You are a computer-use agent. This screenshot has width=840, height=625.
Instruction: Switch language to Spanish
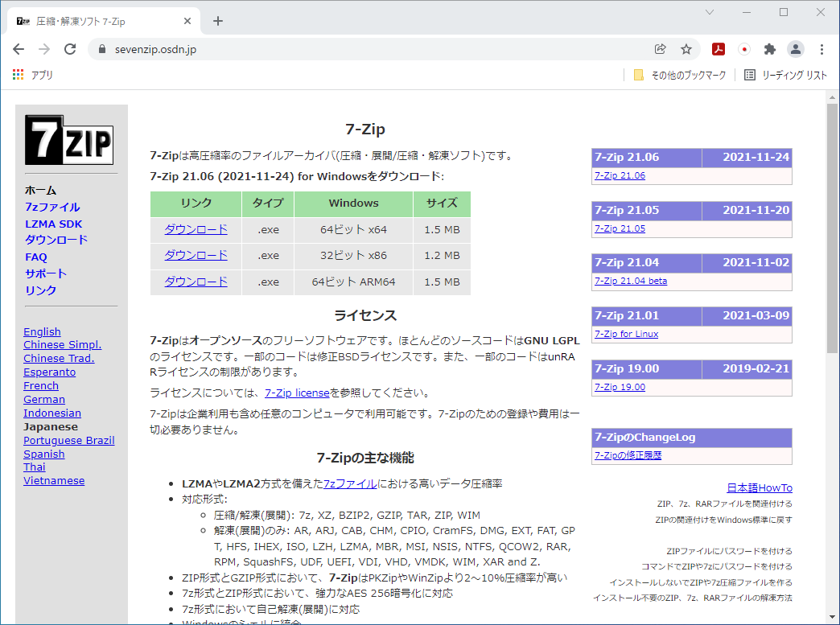point(44,454)
